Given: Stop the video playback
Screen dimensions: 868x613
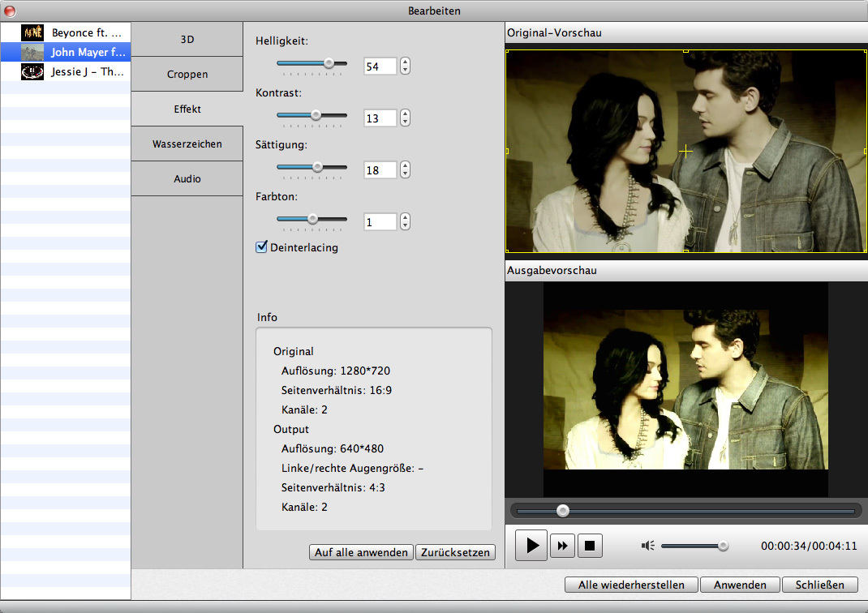Looking at the screenshot, I should (590, 546).
